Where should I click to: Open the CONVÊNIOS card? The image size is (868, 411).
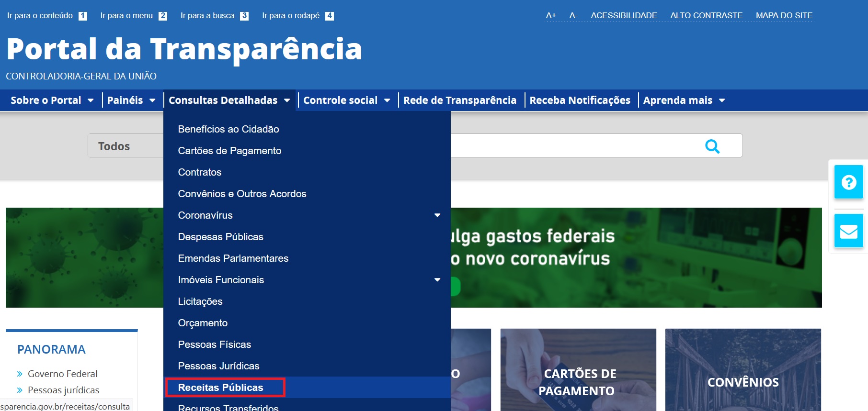tap(743, 369)
